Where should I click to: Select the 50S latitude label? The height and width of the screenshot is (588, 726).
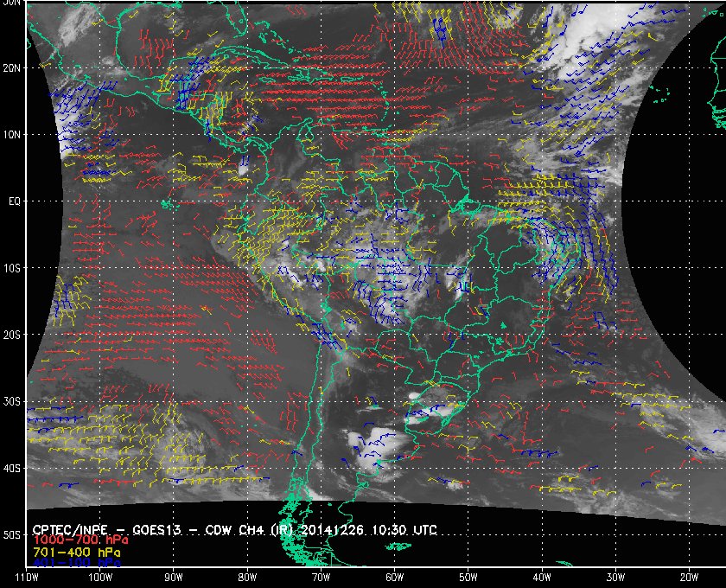pos(12,535)
